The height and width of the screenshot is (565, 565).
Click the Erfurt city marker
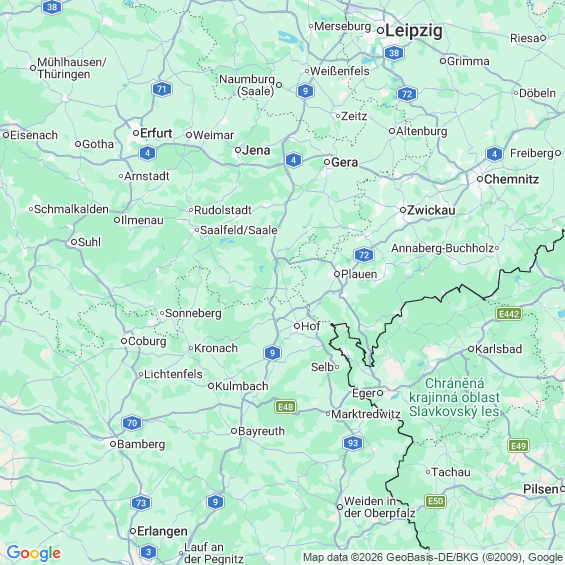[136, 133]
